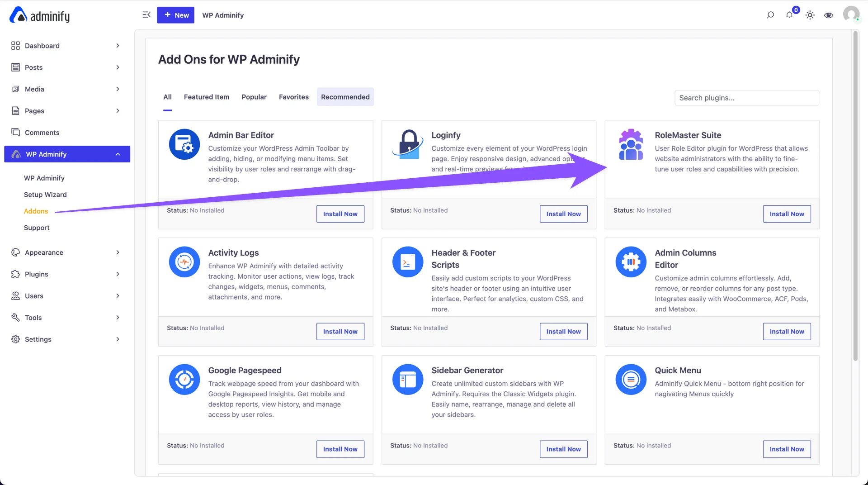Open the notifications bell
Image resolution: width=868 pixels, height=485 pixels.
click(789, 15)
